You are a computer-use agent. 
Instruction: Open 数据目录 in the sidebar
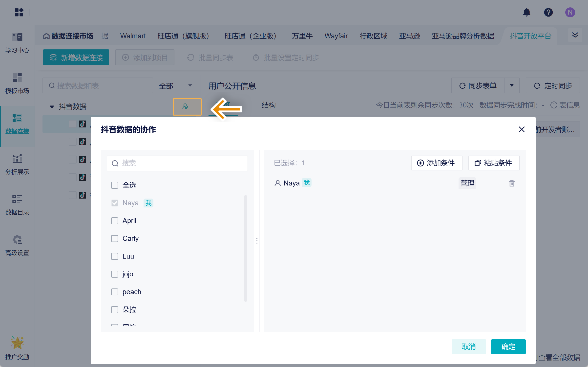(x=17, y=205)
